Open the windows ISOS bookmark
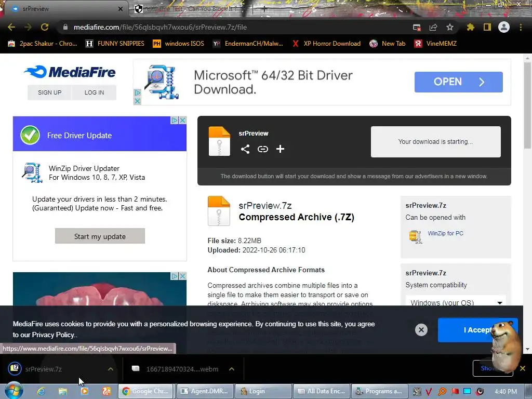The height and width of the screenshot is (399, 532). 179,44
